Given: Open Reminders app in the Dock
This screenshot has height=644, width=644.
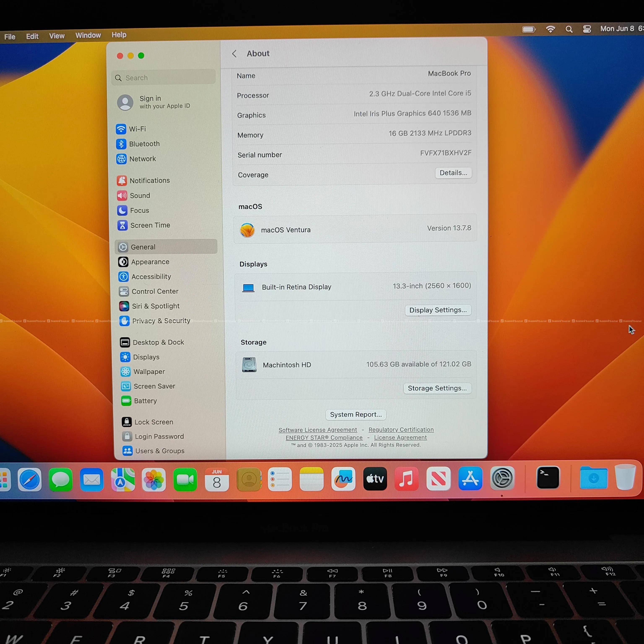Looking at the screenshot, I should pyautogui.click(x=280, y=479).
